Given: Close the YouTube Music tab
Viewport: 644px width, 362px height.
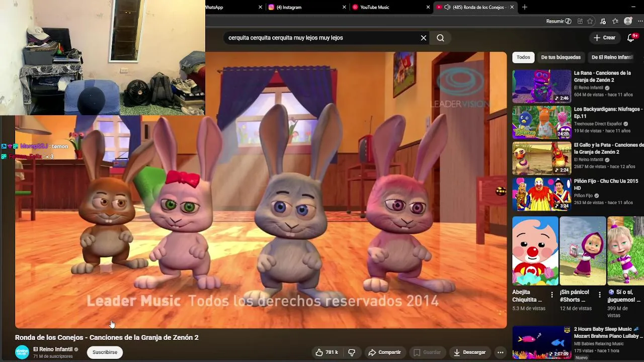Looking at the screenshot, I should [428, 7].
